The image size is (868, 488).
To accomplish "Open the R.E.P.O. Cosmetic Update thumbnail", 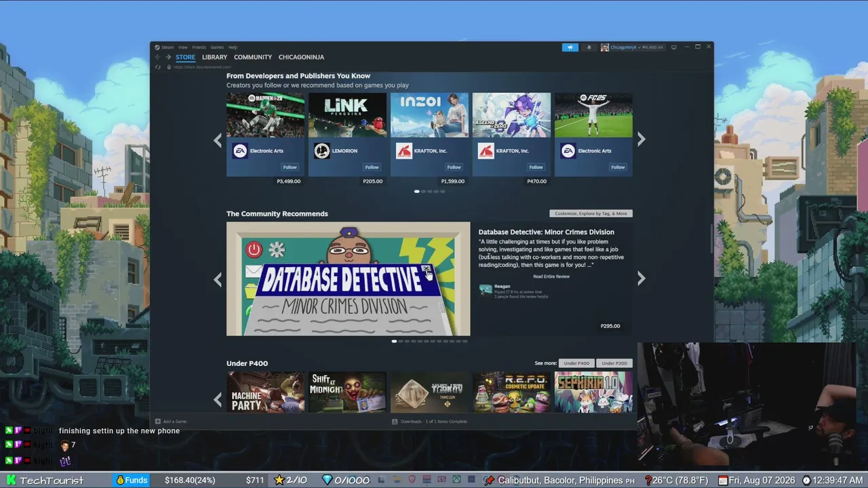I will (511, 392).
